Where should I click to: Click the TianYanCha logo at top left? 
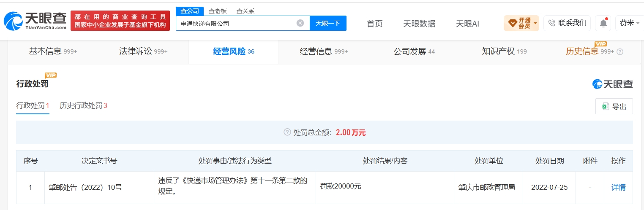(x=35, y=21)
